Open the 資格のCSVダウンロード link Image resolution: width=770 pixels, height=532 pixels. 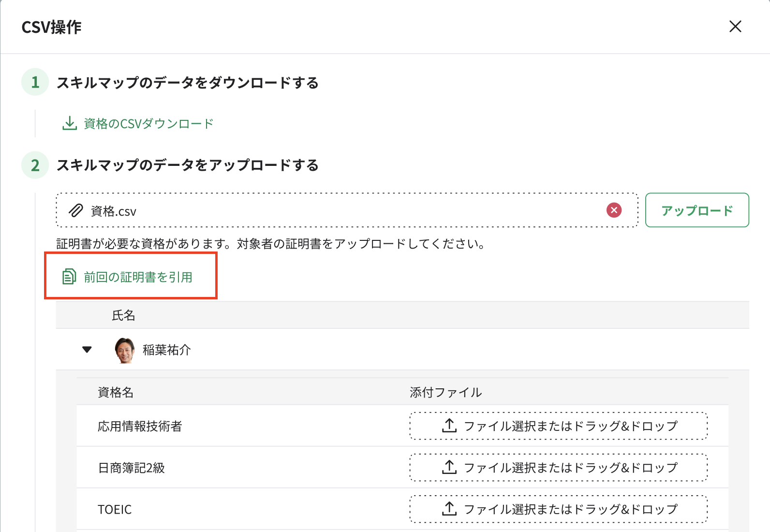click(x=148, y=124)
